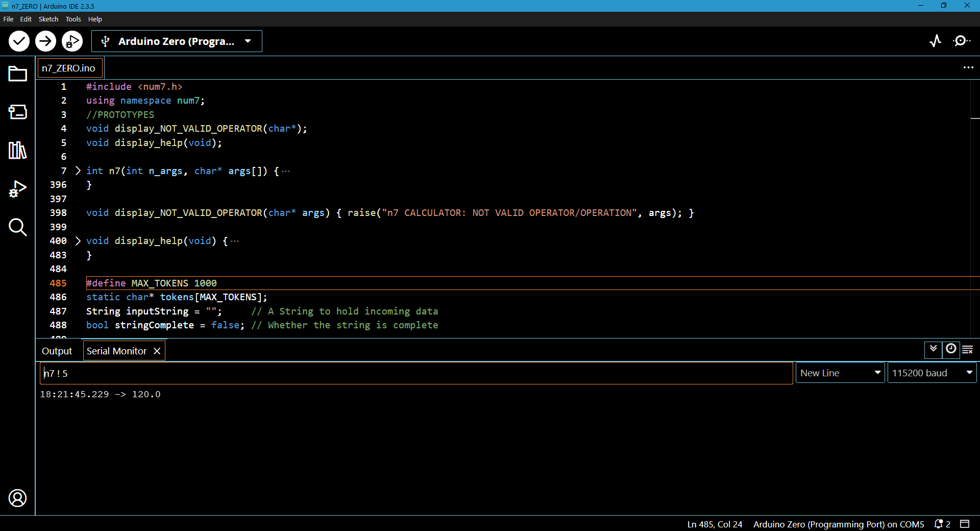This screenshot has width=980, height=531.
Task: Open the Search sidebar icon
Action: click(x=17, y=227)
